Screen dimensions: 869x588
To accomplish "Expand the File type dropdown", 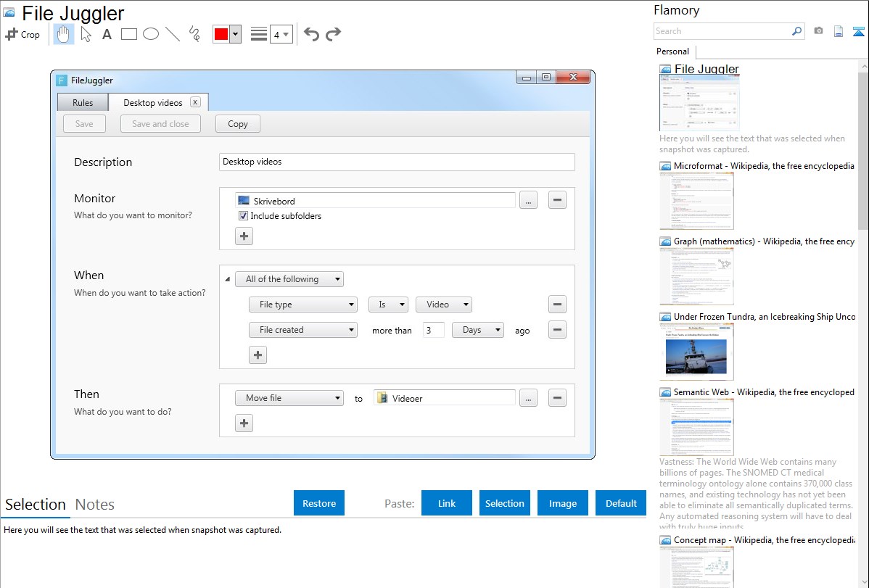I will click(x=302, y=305).
